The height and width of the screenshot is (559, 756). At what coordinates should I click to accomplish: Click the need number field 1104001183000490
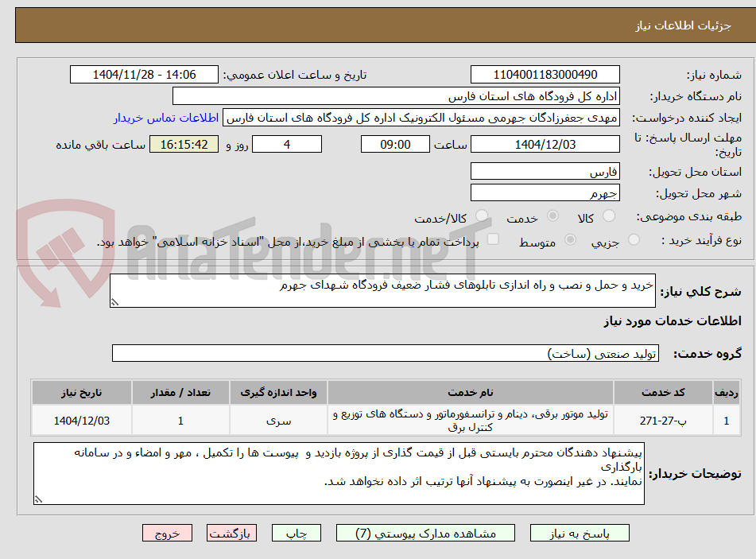545,75
